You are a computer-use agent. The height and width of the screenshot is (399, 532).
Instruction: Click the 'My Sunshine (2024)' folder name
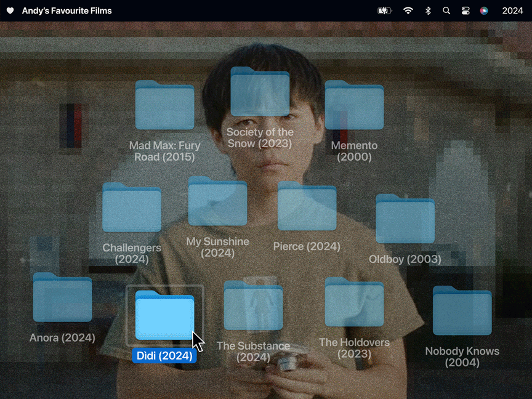point(217,247)
